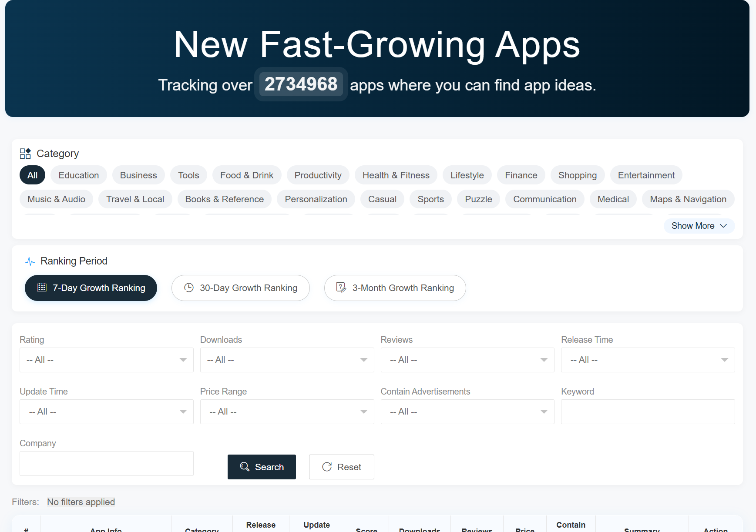Switch to the 3-Month Growth Ranking period
The width and height of the screenshot is (756, 532).
(395, 288)
